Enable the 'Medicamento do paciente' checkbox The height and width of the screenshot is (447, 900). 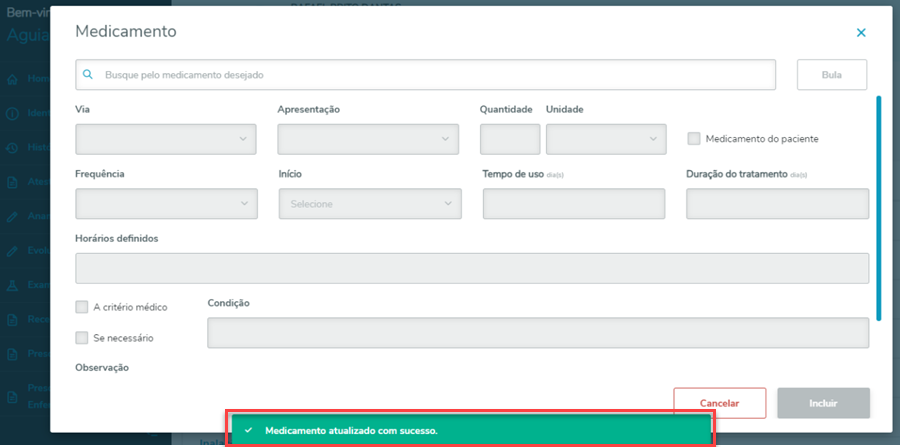tap(694, 138)
